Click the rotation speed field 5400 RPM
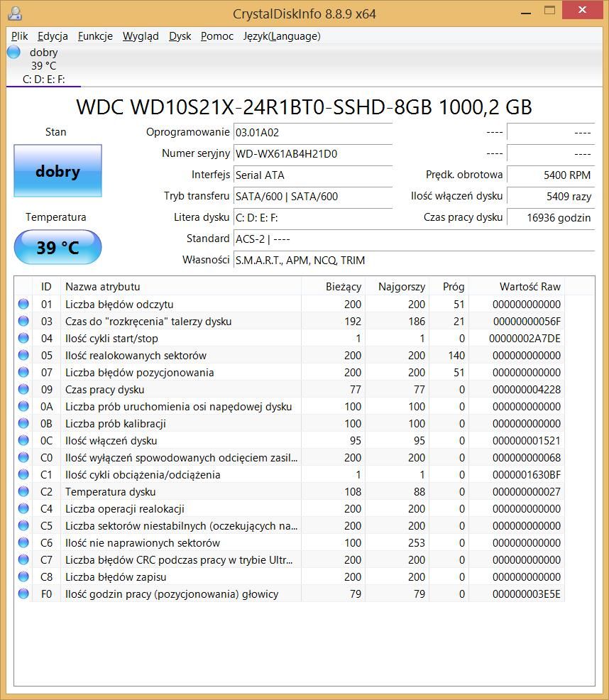The width and height of the screenshot is (609, 700). (x=551, y=175)
